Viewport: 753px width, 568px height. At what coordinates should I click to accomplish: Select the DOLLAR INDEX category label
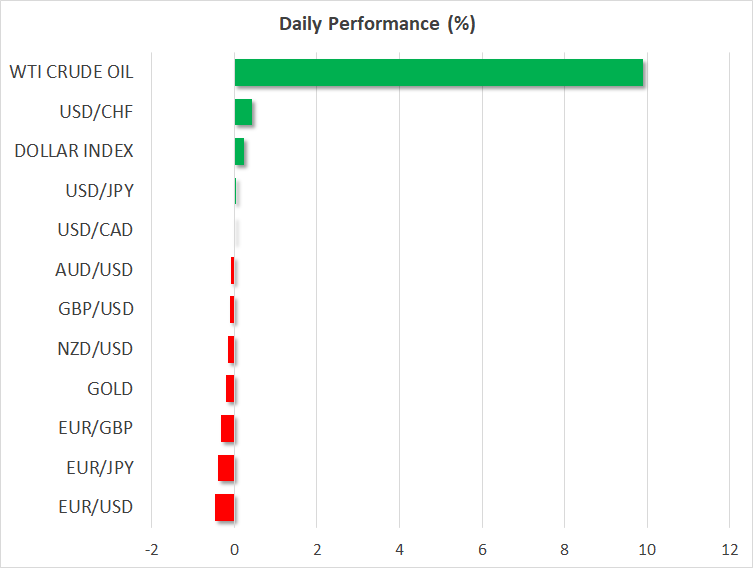click(74, 151)
